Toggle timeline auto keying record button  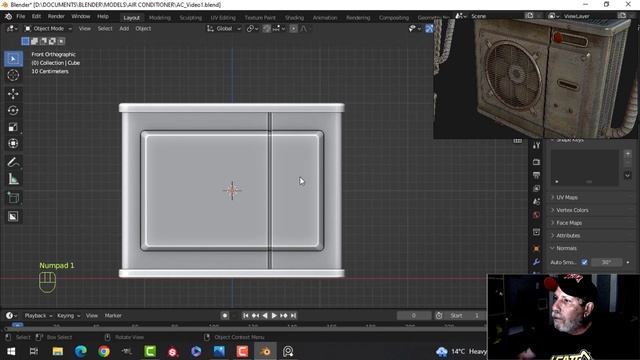tap(224, 316)
